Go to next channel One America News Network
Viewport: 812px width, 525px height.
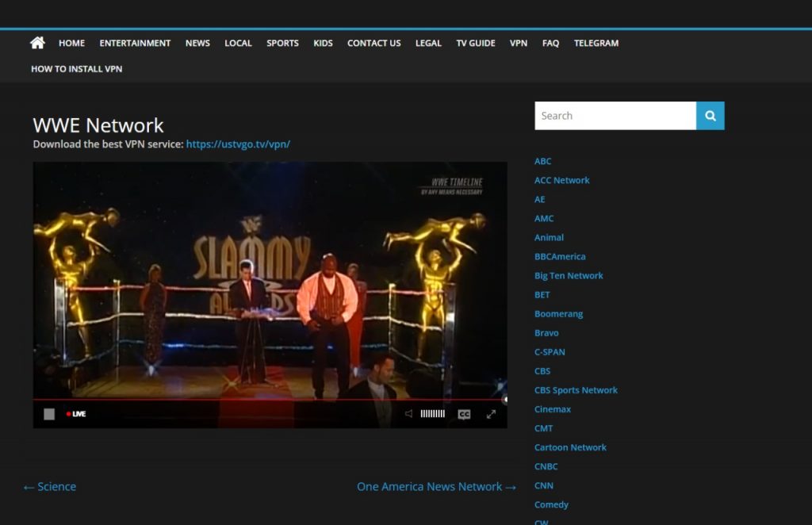pos(437,487)
